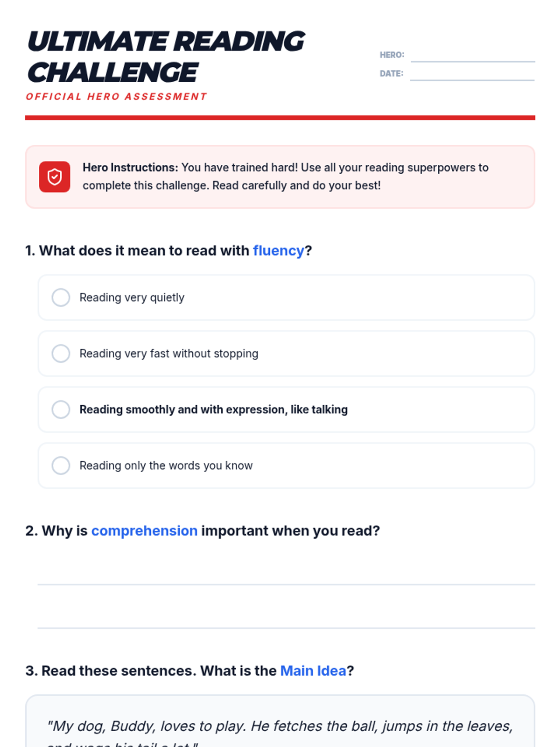Pick radio for "Reading smoothly and with expression"
Screen dimensions: 560x747
click(x=61, y=409)
